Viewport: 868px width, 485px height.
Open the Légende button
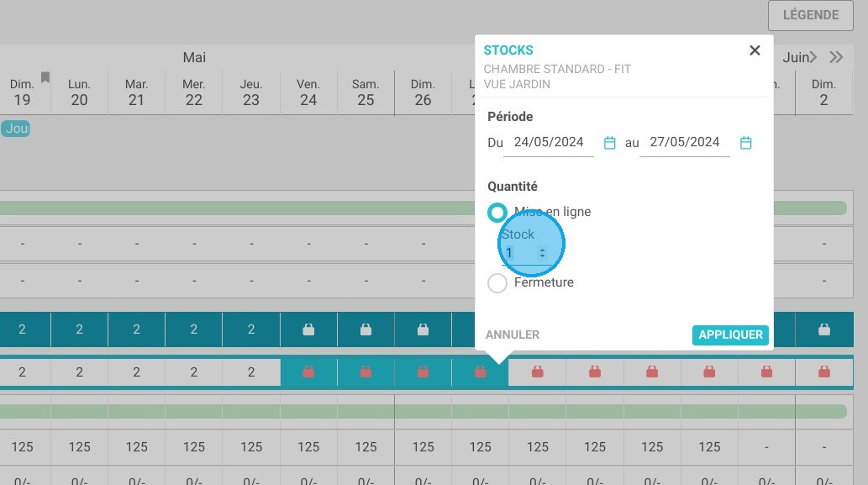click(x=810, y=15)
